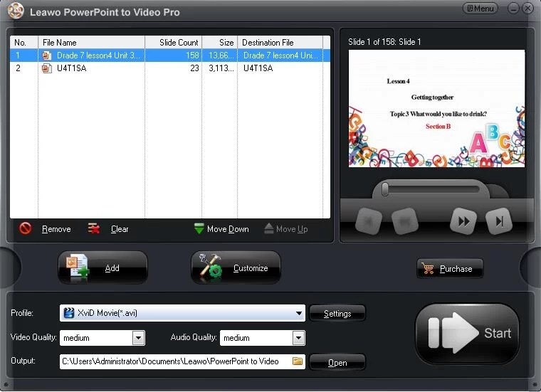Image resolution: width=541 pixels, height=392 pixels.
Task: Expand the Audio Quality dropdown arrow
Action: click(x=298, y=338)
